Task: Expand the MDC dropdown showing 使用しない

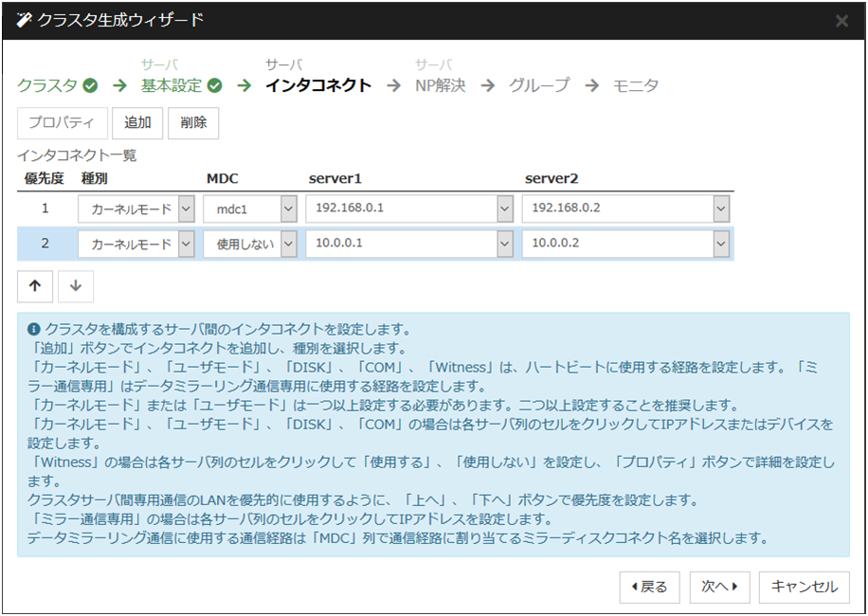Action: (288, 245)
